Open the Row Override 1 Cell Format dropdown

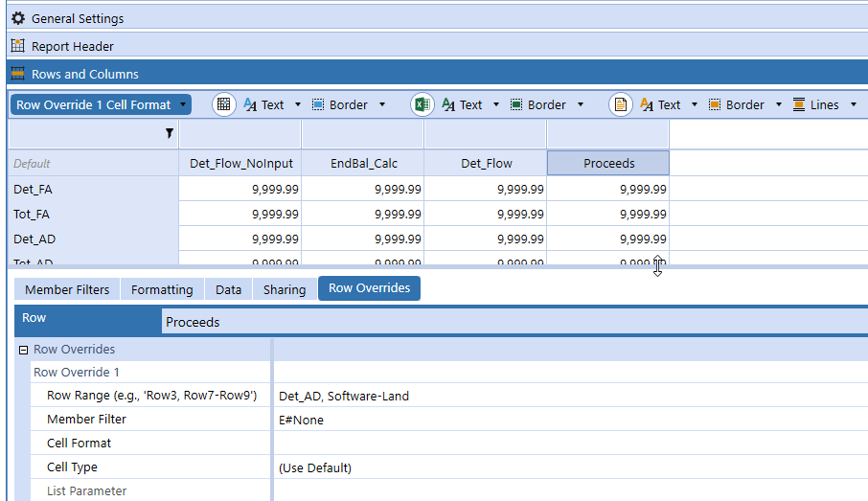101,105
